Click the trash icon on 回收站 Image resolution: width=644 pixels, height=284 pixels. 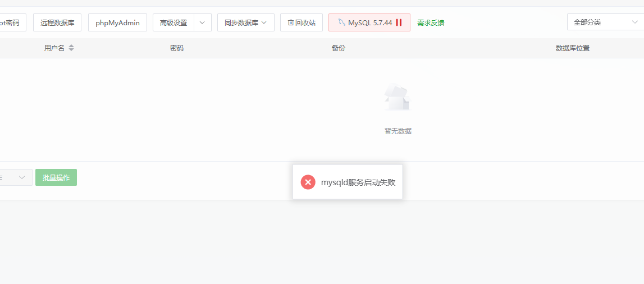(x=291, y=22)
